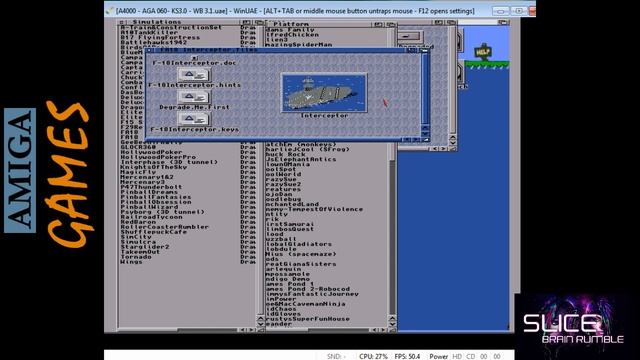640x360 pixels.
Task: Select Interphase (3D tunnel) entry
Action: pyautogui.click(x=169, y=162)
